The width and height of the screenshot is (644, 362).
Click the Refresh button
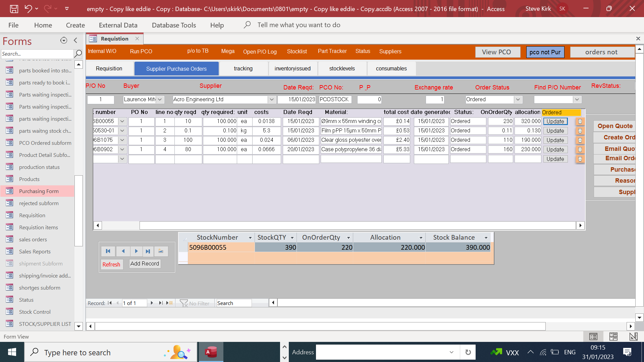111,264
